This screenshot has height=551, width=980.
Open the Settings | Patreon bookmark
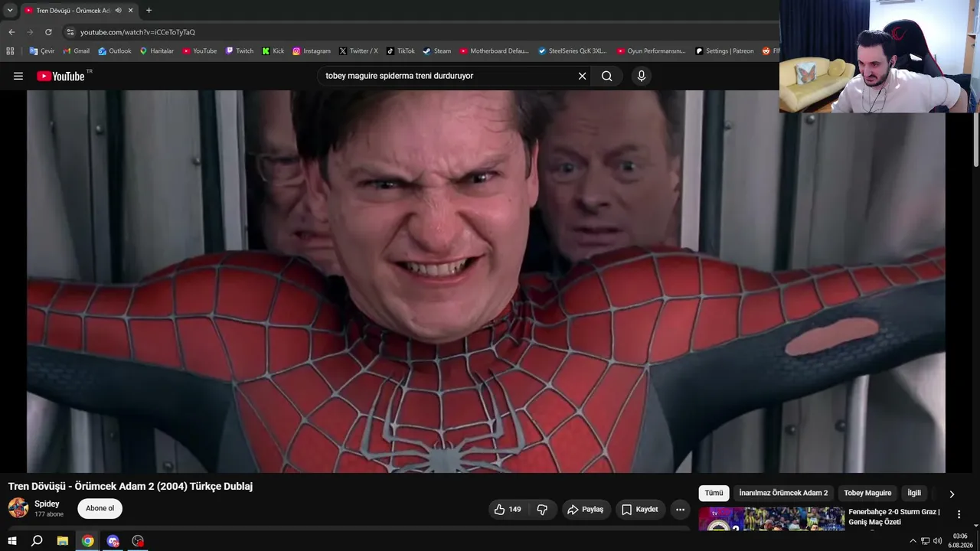point(724,51)
